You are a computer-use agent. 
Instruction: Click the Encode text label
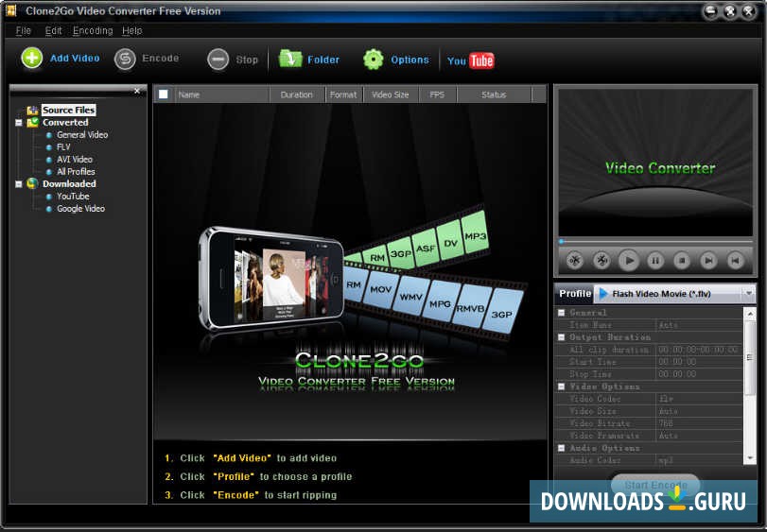[x=161, y=59]
